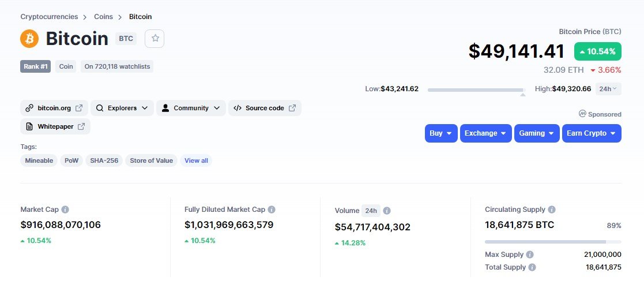Click the green 10.54% price change badge
The height and width of the screenshot is (284, 644).
click(x=598, y=51)
